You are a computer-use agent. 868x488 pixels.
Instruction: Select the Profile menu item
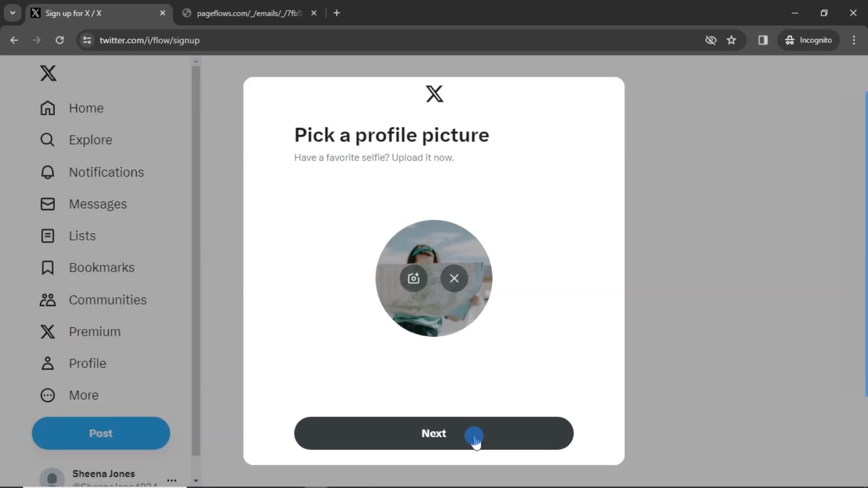(x=88, y=363)
